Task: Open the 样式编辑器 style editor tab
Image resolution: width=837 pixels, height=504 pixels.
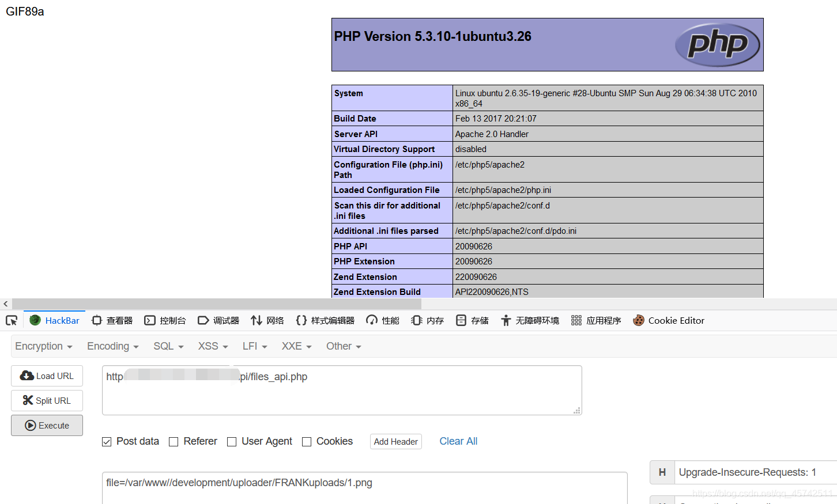Action: coord(325,321)
